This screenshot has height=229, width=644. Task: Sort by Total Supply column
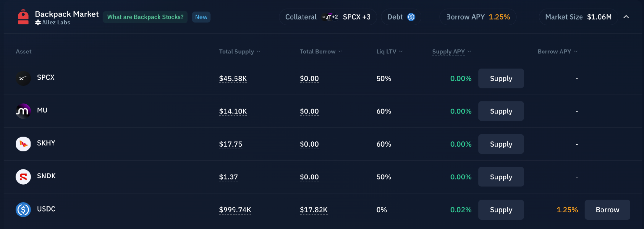(240, 52)
